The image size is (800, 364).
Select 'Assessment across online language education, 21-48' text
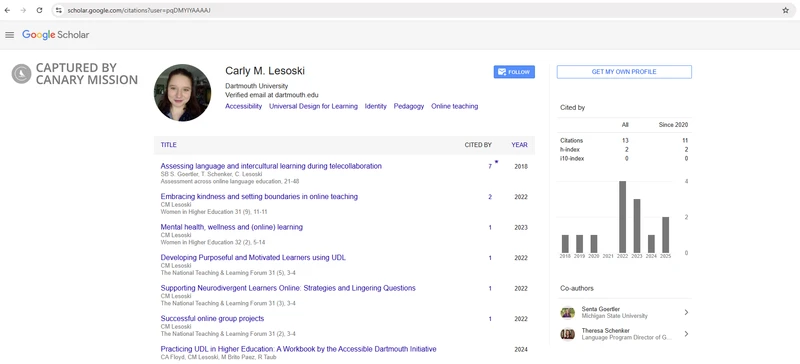(230, 181)
